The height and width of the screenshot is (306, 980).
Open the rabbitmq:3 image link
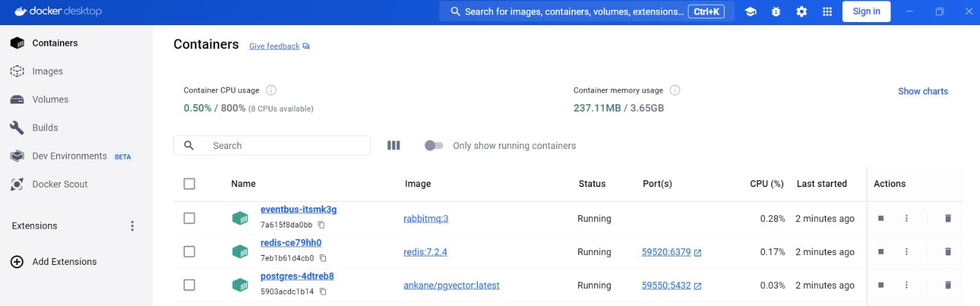426,218
